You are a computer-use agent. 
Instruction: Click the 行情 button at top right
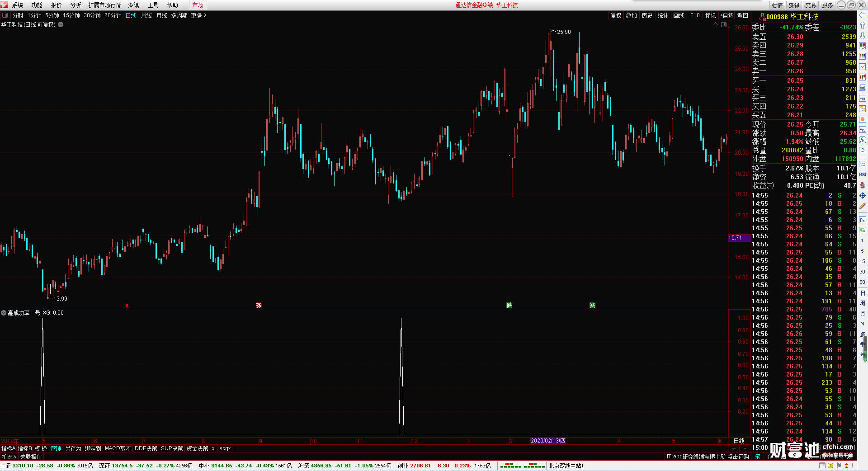pyautogui.click(x=778, y=5)
